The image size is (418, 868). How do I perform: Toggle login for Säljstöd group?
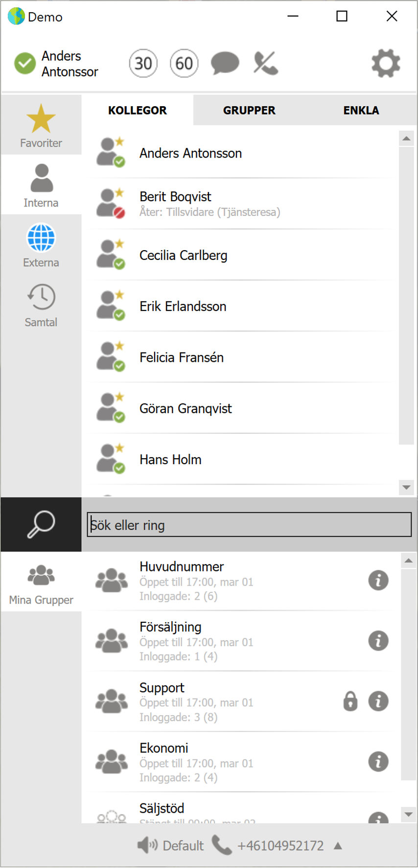click(112, 817)
